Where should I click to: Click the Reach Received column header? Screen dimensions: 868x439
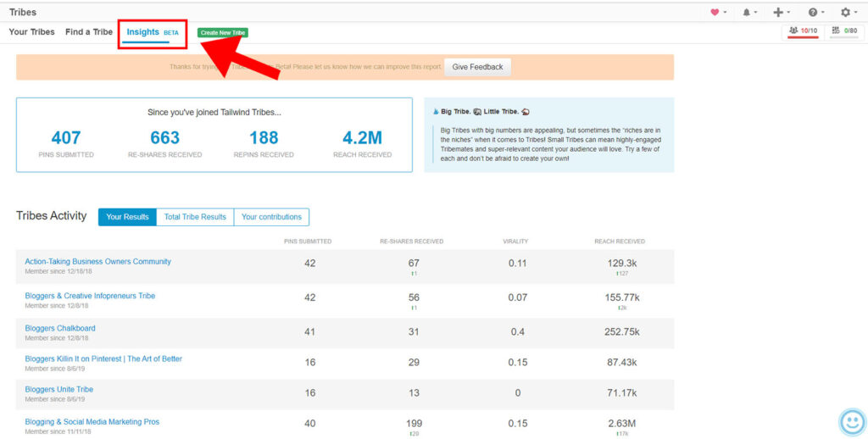620,242
